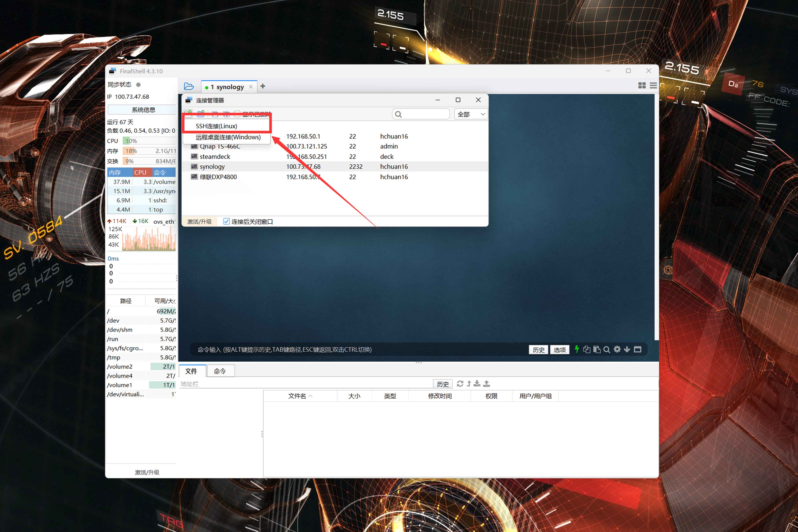
Task: Click the copy icon in command bar
Action: click(586, 350)
